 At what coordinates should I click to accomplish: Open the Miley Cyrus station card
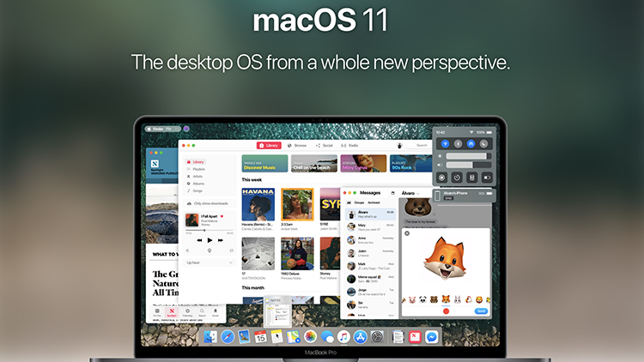tap(363, 163)
